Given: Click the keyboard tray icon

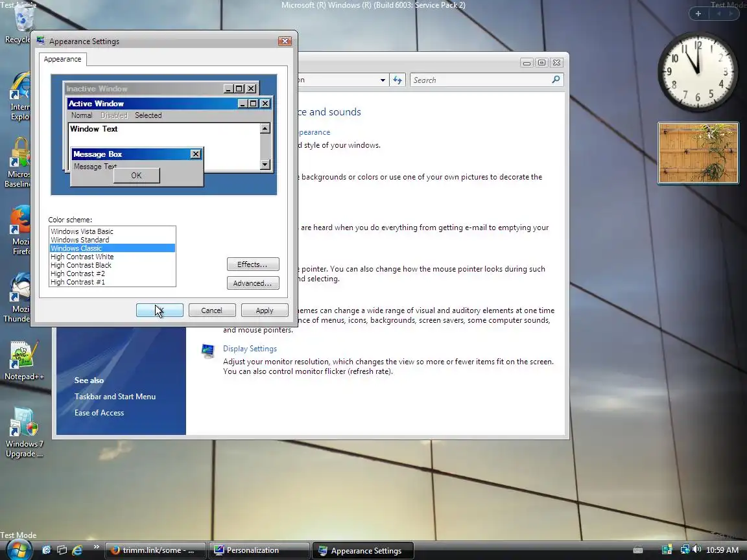Looking at the screenshot, I should pos(638,550).
